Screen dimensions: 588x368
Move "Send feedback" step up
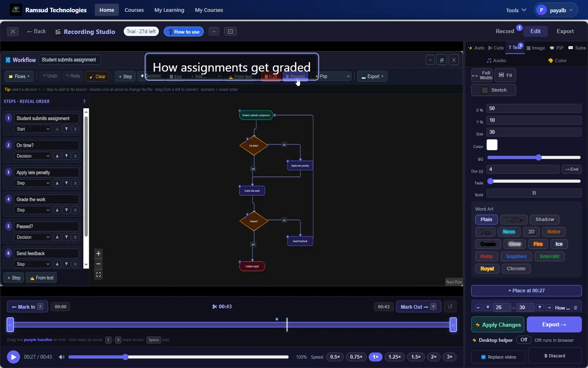point(58,264)
